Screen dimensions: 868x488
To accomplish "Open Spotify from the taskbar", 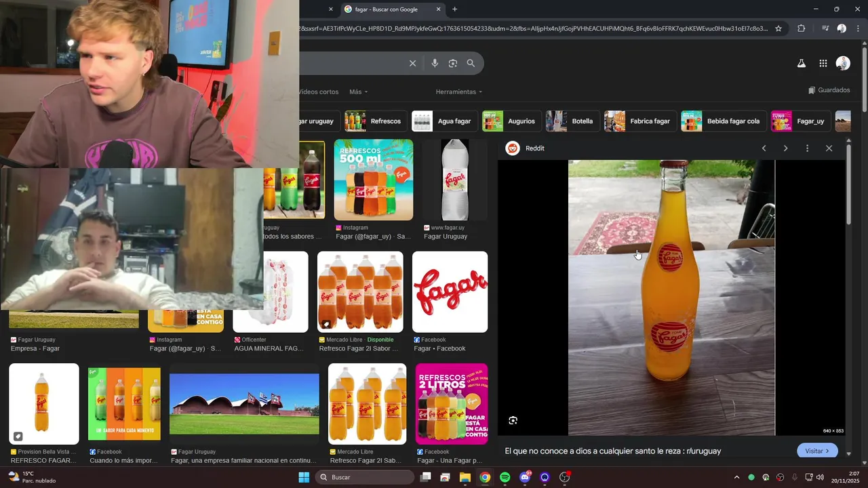I will coord(505,477).
